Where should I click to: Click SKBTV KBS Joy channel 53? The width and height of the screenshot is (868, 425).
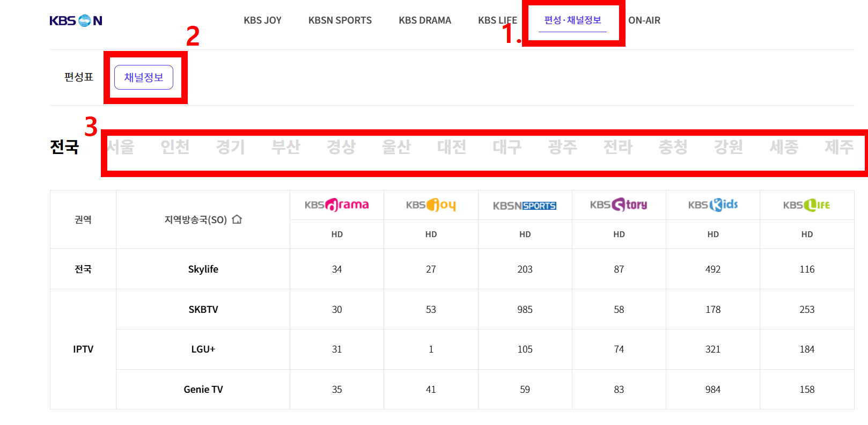(x=431, y=310)
